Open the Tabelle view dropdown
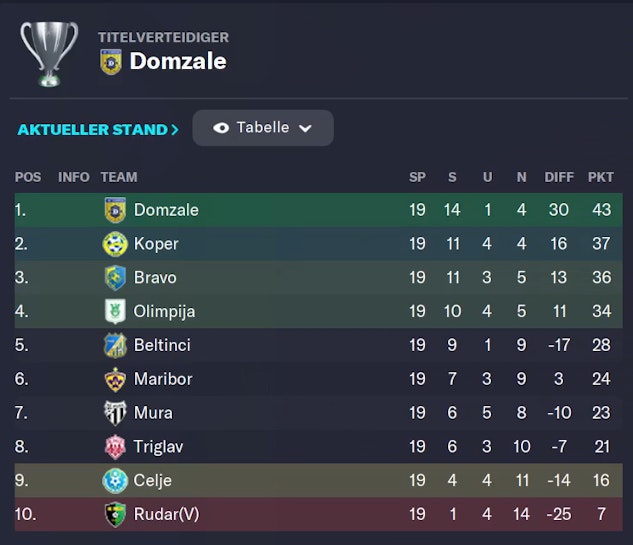The width and height of the screenshot is (633, 545). tap(263, 128)
